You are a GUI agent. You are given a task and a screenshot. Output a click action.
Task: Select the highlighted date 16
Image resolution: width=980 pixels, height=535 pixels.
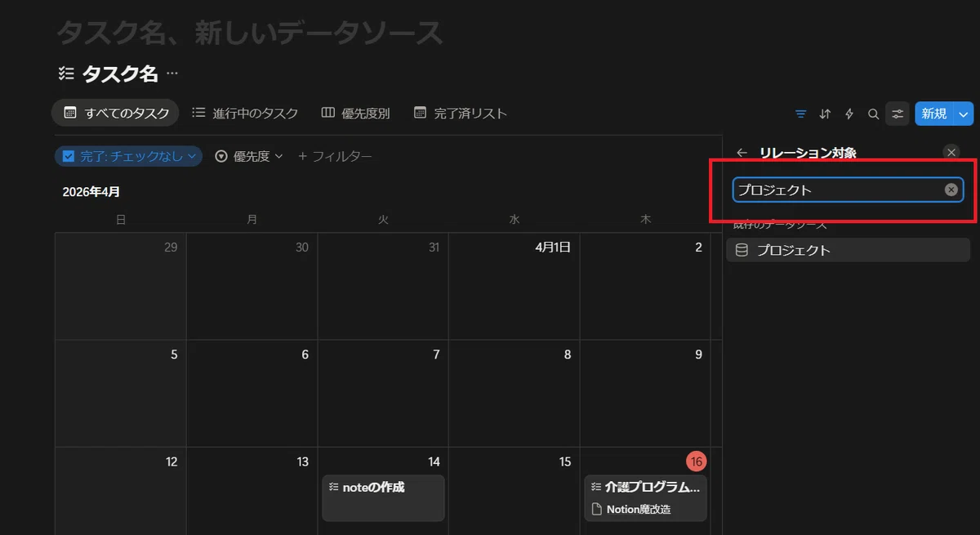(697, 461)
